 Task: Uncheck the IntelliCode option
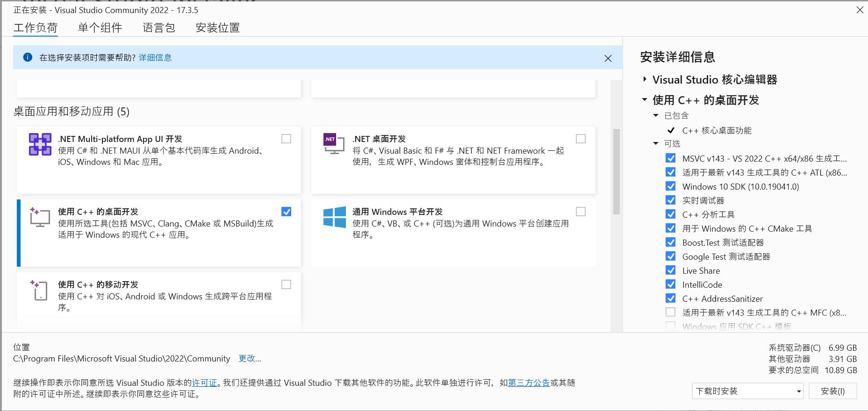pyautogui.click(x=671, y=284)
